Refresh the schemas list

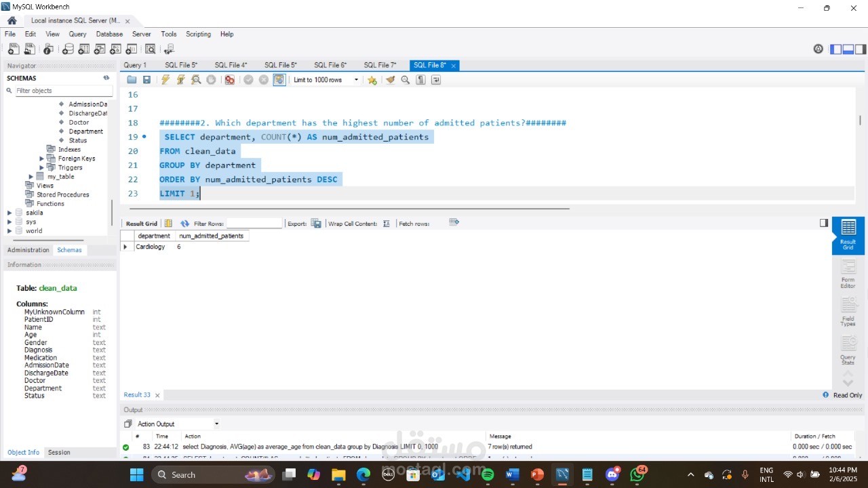(106, 78)
